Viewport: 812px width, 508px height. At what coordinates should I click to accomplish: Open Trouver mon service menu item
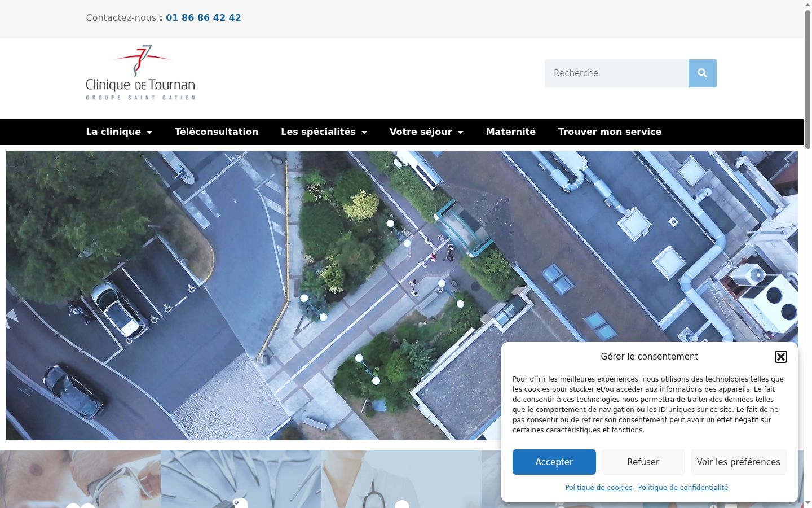click(610, 132)
